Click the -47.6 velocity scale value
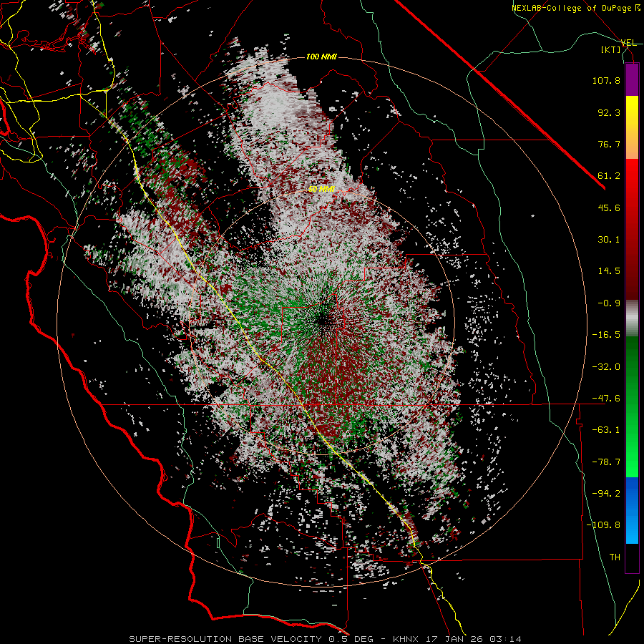Screen dimensions: 644x644 coord(606,399)
